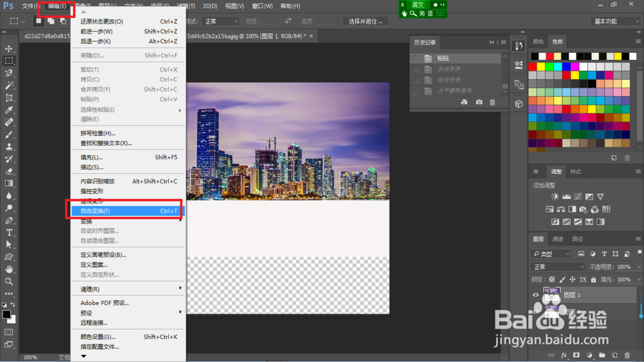This screenshot has height=362, width=644.
Task: Select the Path Selection tool
Action: tap(8, 245)
